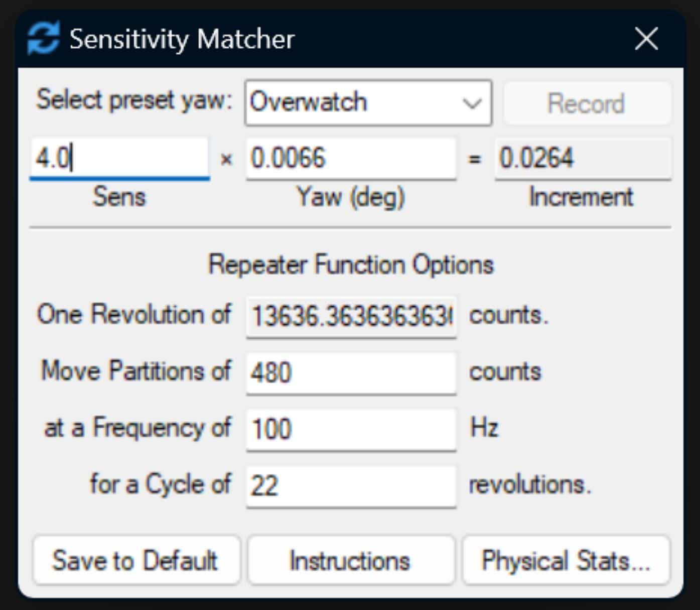
Task: Click the "Sens" label under the input
Action: click(x=119, y=196)
